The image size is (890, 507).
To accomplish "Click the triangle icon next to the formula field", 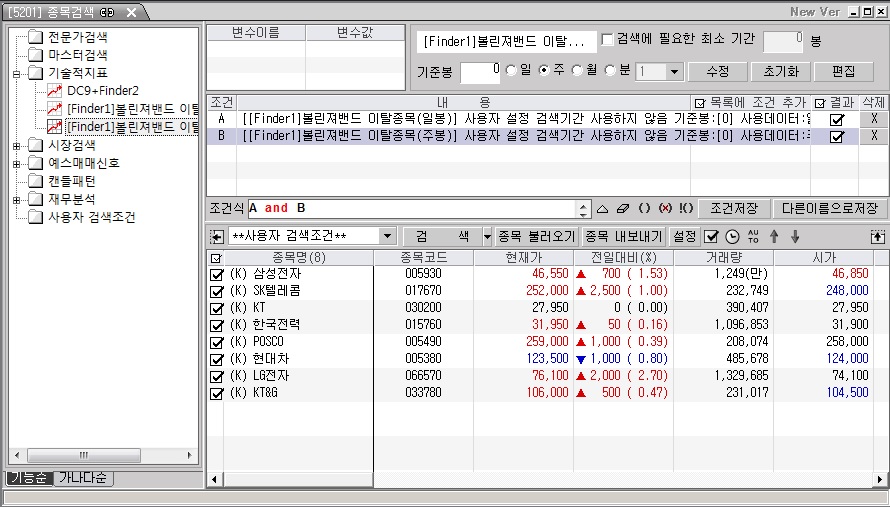I will [602, 209].
